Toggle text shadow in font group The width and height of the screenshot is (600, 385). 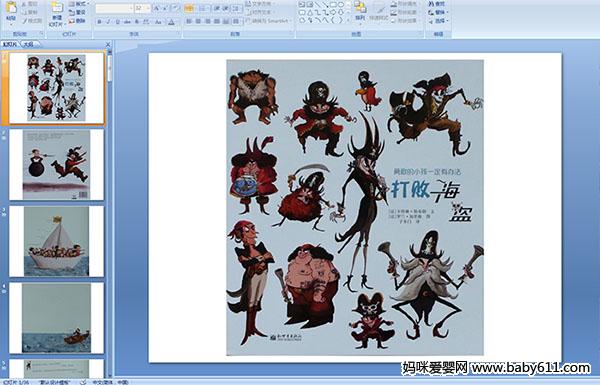pos(137,22)
